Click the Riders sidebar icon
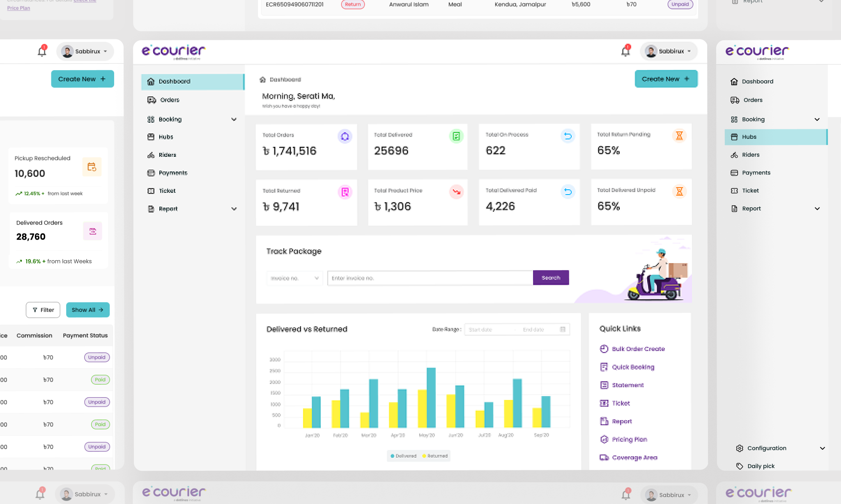This screenshot has height=504, width=841. pyautogui.click(x=151, y=155)
